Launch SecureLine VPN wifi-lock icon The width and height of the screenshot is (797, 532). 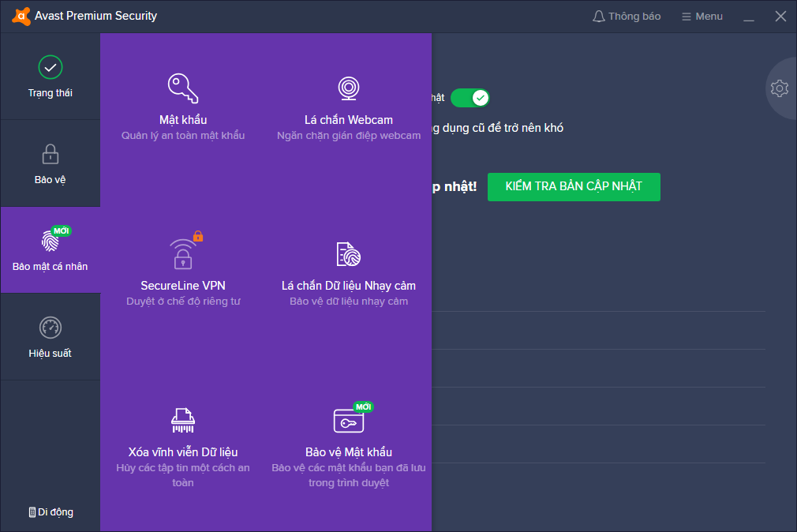pos(183,254)
